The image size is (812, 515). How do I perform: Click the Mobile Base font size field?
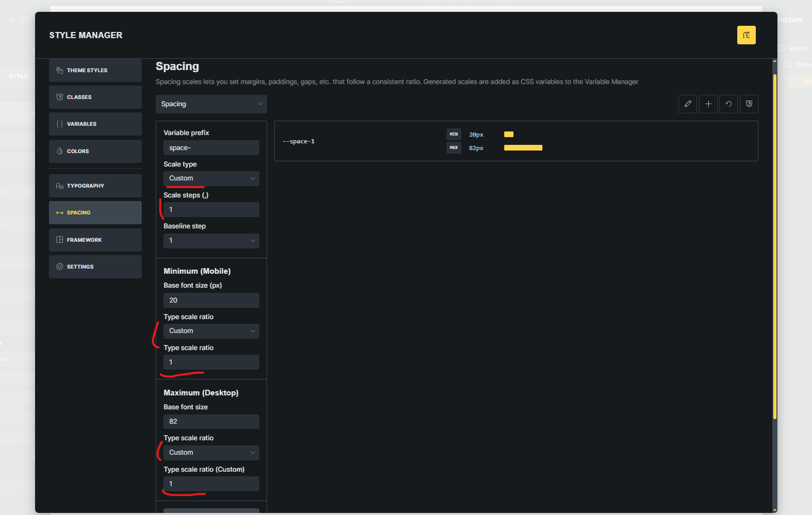click(x=211, y=300)
